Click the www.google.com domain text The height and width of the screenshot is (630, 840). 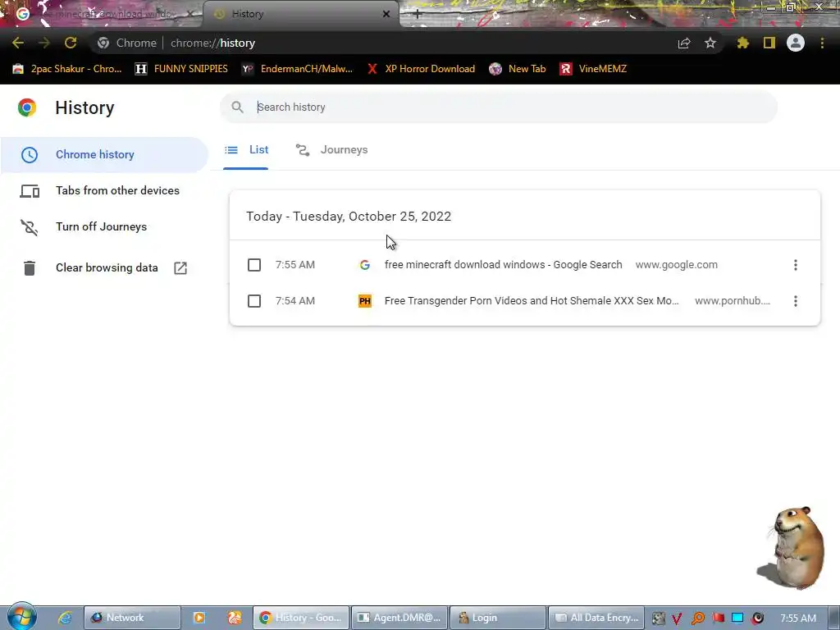tap(676, 265)
